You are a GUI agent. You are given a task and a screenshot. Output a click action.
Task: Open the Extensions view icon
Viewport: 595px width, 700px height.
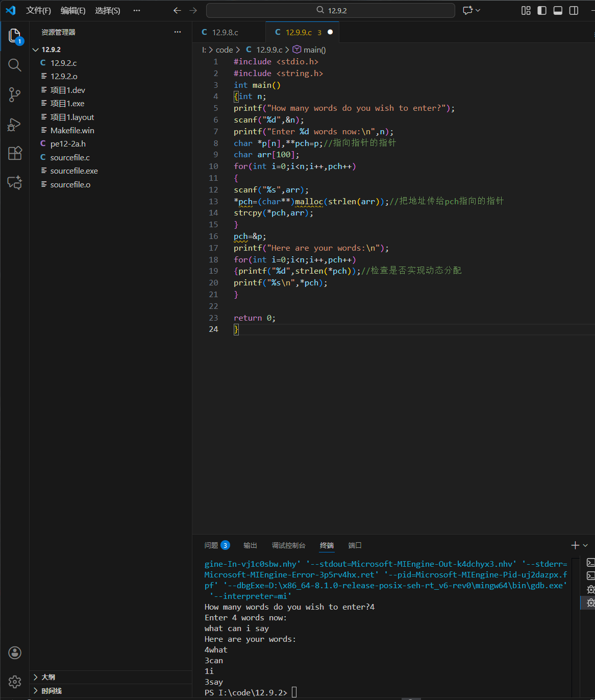15,153
